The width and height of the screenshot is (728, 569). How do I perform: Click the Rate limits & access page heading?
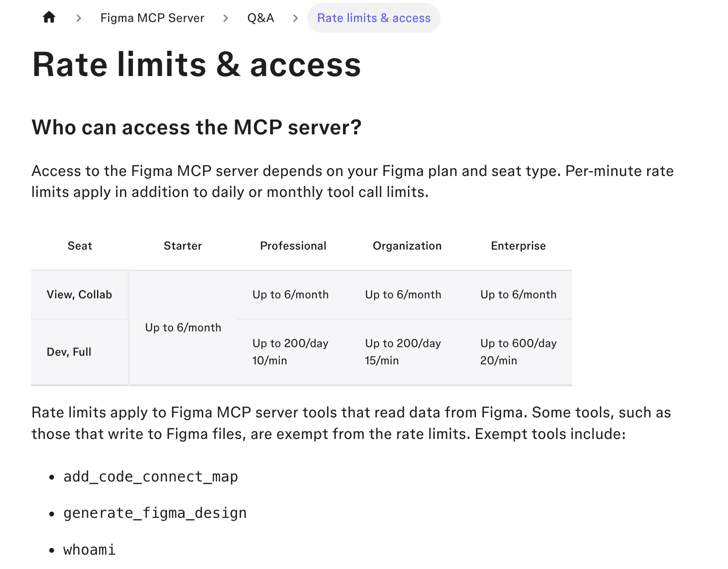197,65
